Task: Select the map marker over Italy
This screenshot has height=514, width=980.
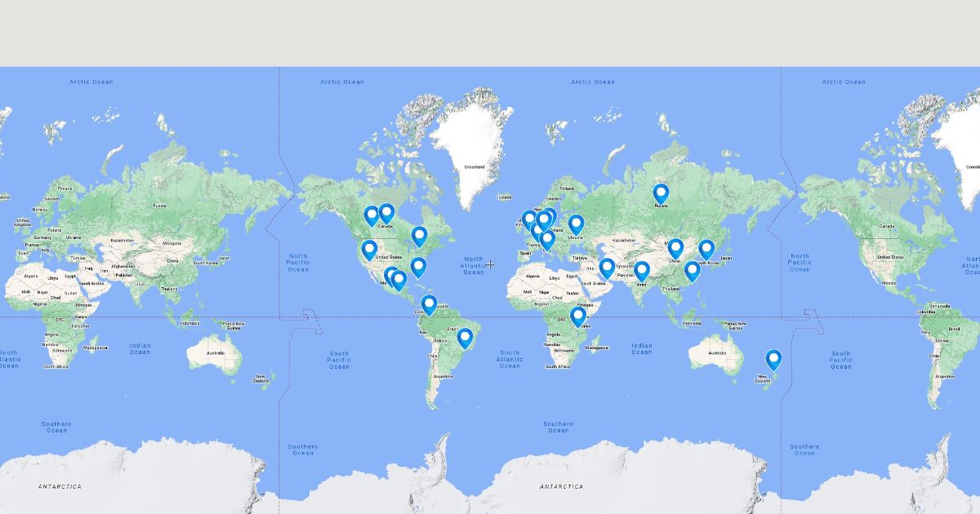Action: pyautogui.click(x=547, y=240)
